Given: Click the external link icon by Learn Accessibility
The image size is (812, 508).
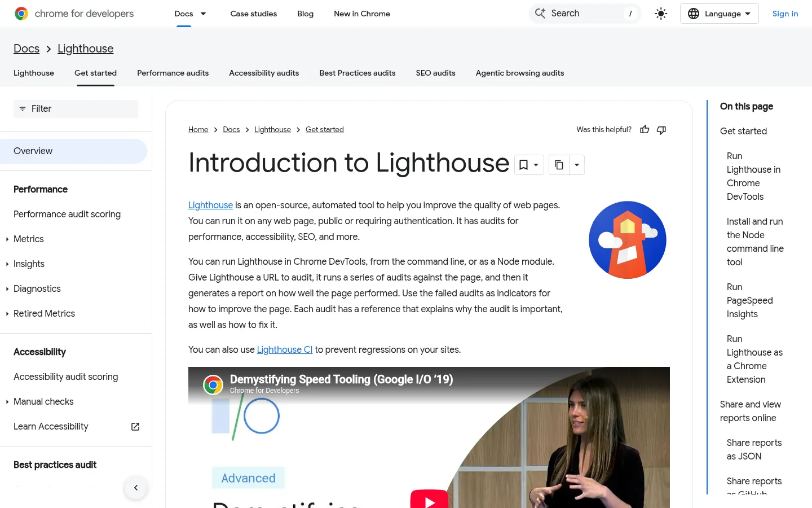Looking at the screenshot, I should pos(135,427).
